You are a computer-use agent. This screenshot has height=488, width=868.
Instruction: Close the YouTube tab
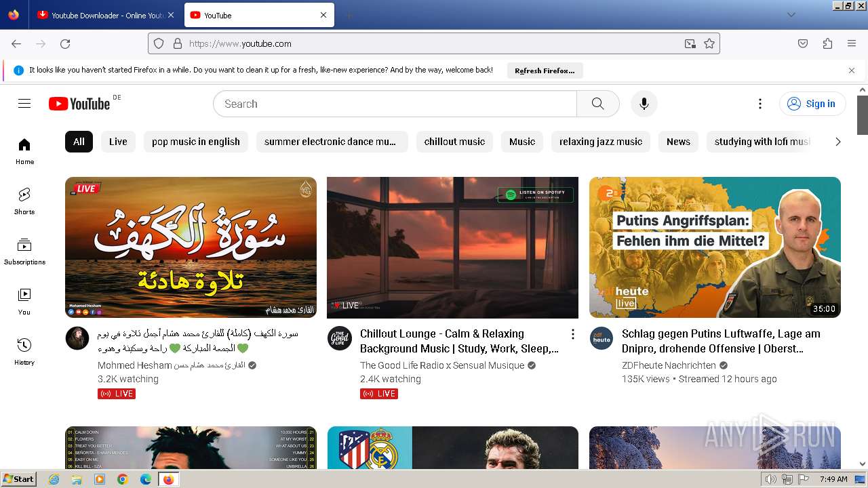click(x=323, y=15)
